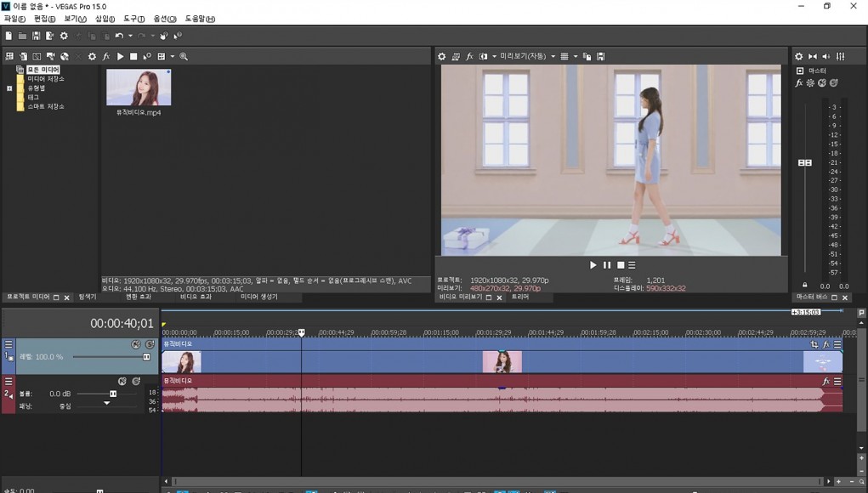Solo the master bus

click(834, 83)
